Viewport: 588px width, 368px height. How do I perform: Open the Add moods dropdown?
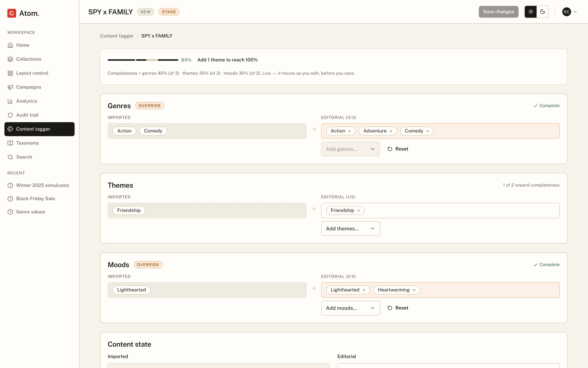tap(350, 308)
